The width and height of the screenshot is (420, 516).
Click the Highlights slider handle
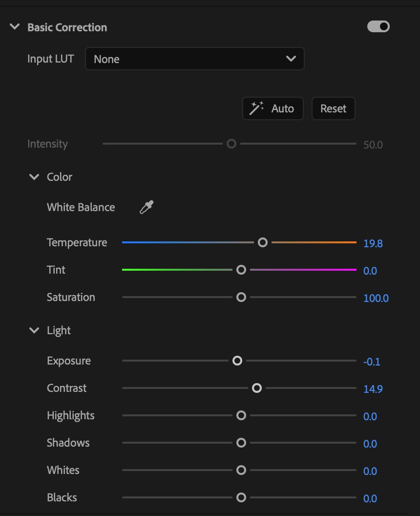(x=241, y=415)
